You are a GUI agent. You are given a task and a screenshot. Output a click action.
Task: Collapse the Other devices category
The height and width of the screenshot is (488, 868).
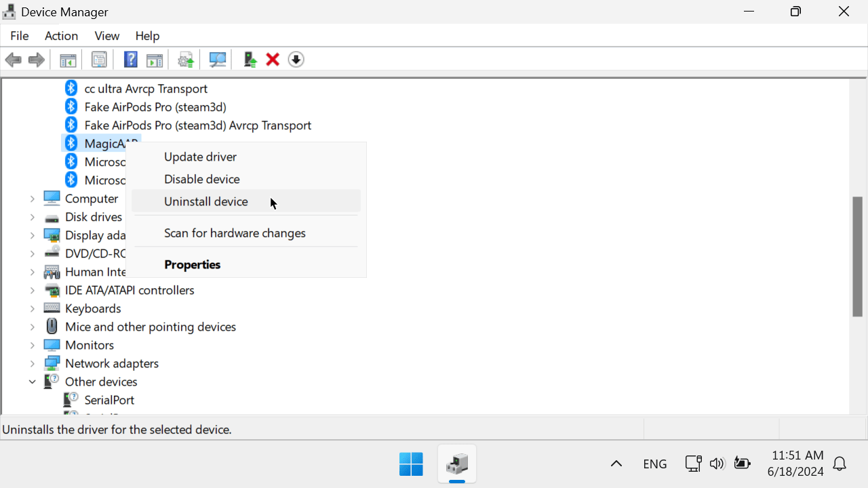click(x=32, y=382)
